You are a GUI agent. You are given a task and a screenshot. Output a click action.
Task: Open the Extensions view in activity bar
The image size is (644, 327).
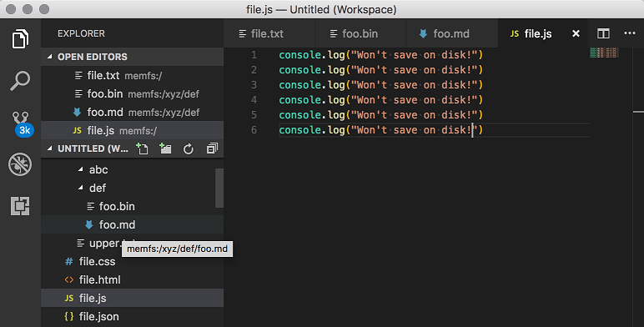[20, 206]
